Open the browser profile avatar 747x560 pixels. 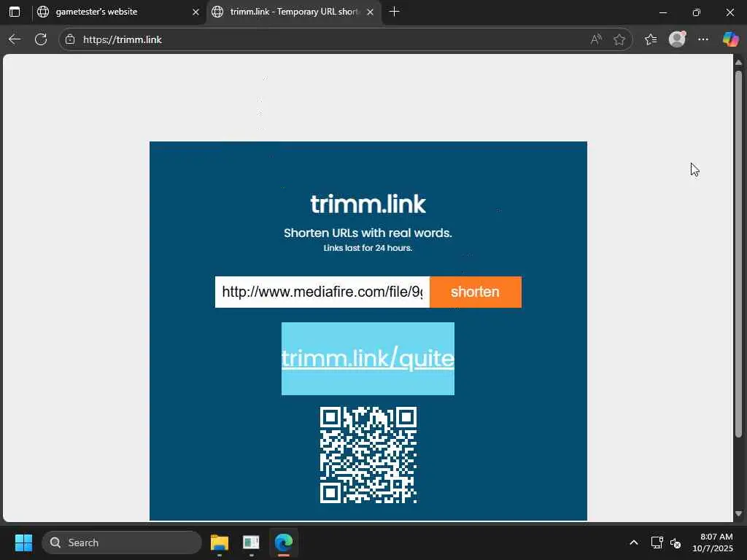point(677,39)
